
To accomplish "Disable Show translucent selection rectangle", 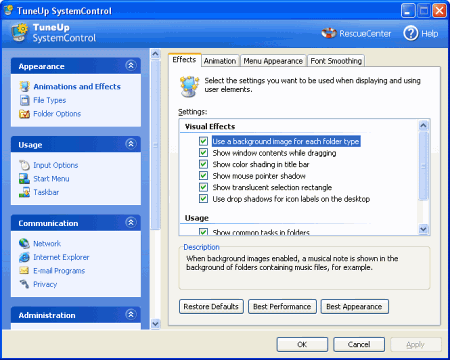I will click(203, 187).
